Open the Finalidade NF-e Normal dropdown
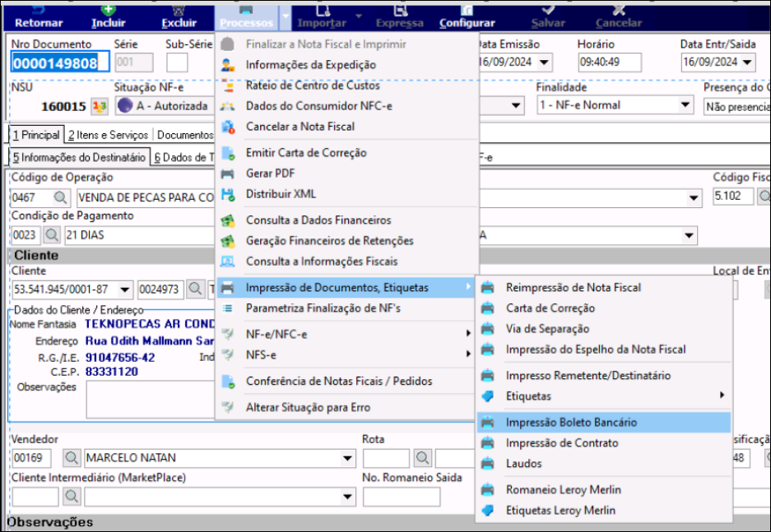Screen dimensions: 771x532 click(685, 105)
